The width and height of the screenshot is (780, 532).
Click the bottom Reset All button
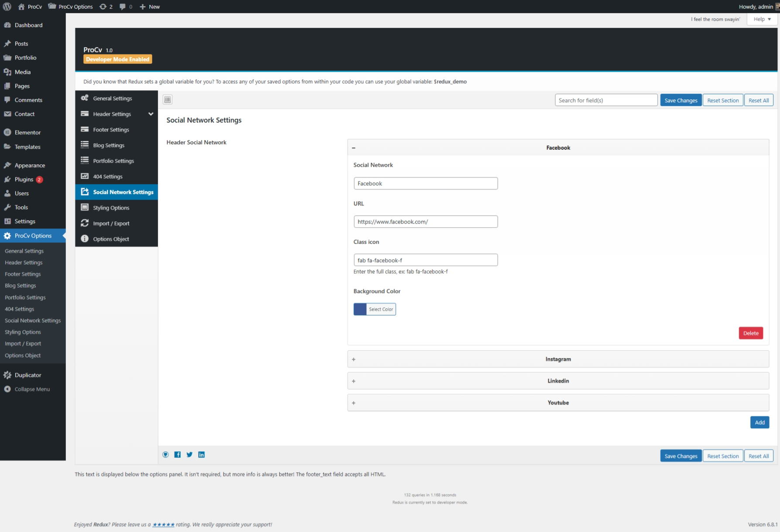[759, 456]
